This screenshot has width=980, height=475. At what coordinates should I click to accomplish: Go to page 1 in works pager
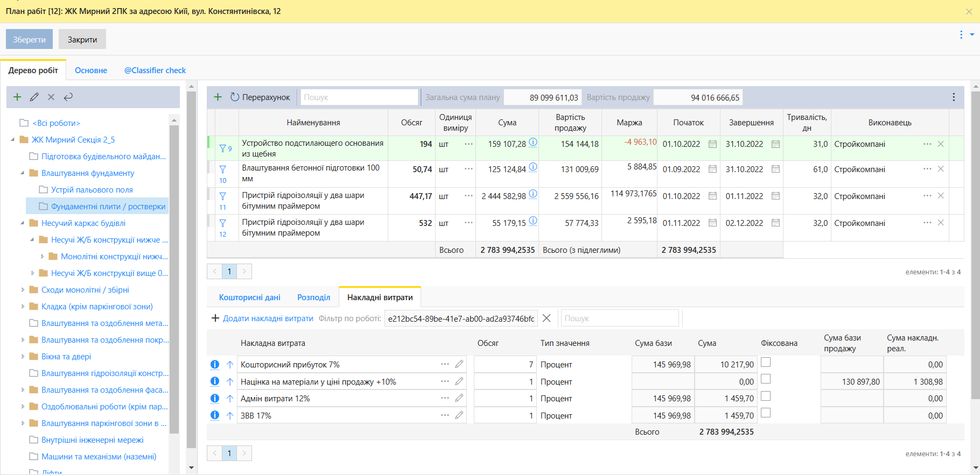pyautogui.click(x=229, y=271)
